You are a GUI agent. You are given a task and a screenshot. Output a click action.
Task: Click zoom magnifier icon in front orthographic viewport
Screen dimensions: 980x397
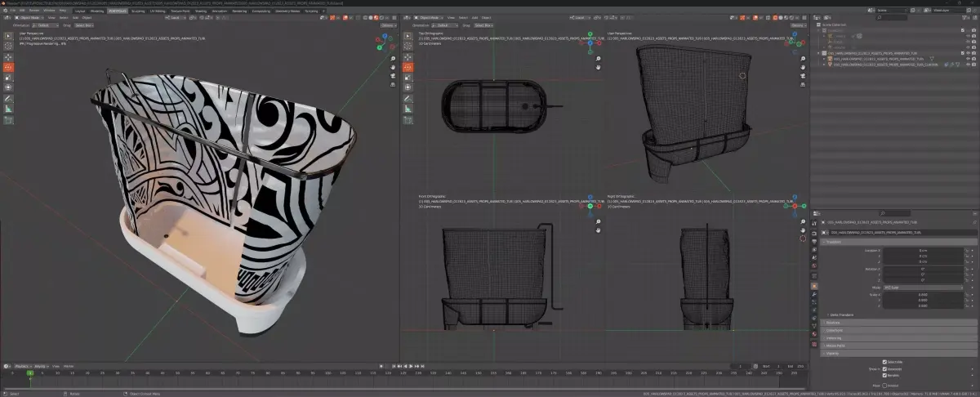point(599,222)
